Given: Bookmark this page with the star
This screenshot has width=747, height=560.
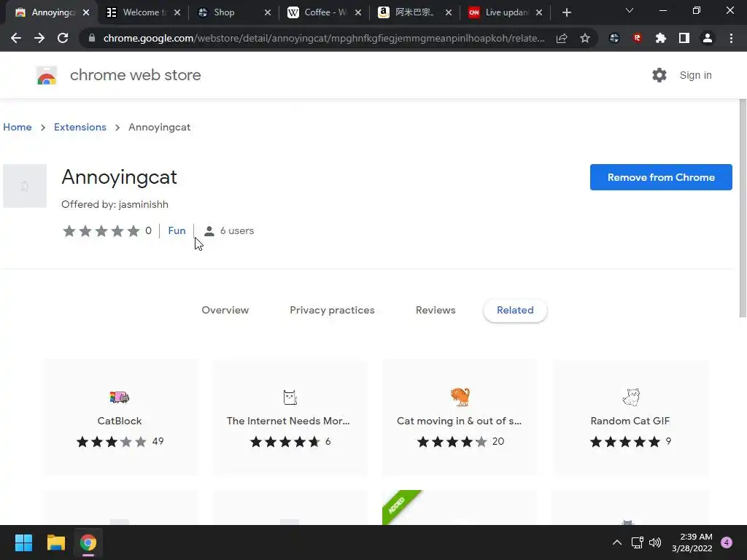Looking at the screenshot, I should [585, 38].
